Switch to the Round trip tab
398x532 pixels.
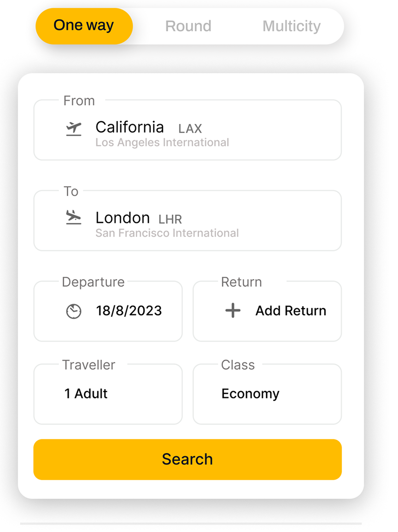pos(188,26)
